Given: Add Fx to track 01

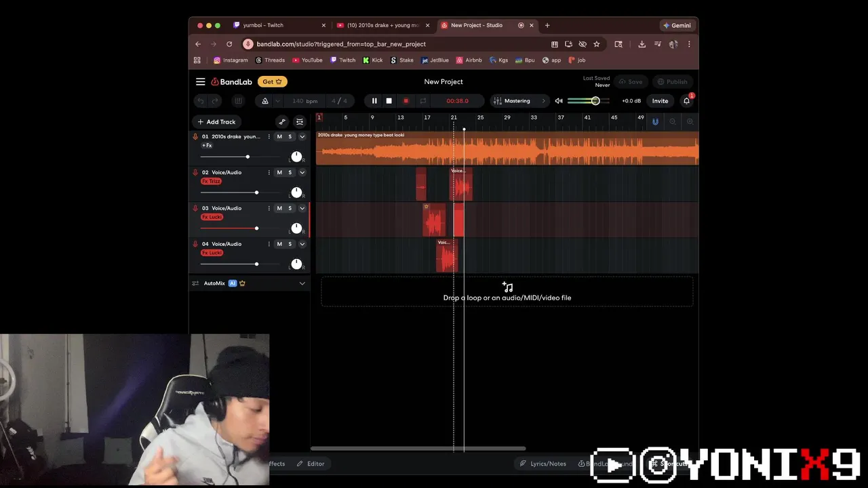Looking at the screenshot, I should [208, 146].
